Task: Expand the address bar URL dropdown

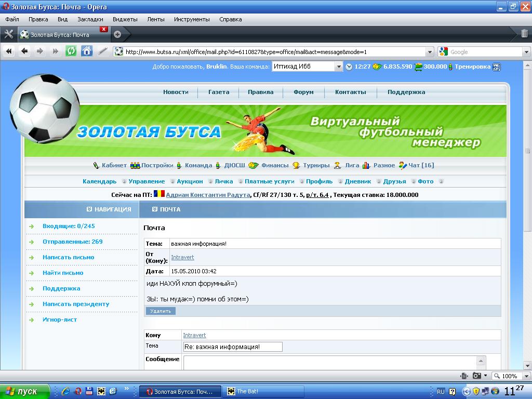Action: (x=429, y=52)
